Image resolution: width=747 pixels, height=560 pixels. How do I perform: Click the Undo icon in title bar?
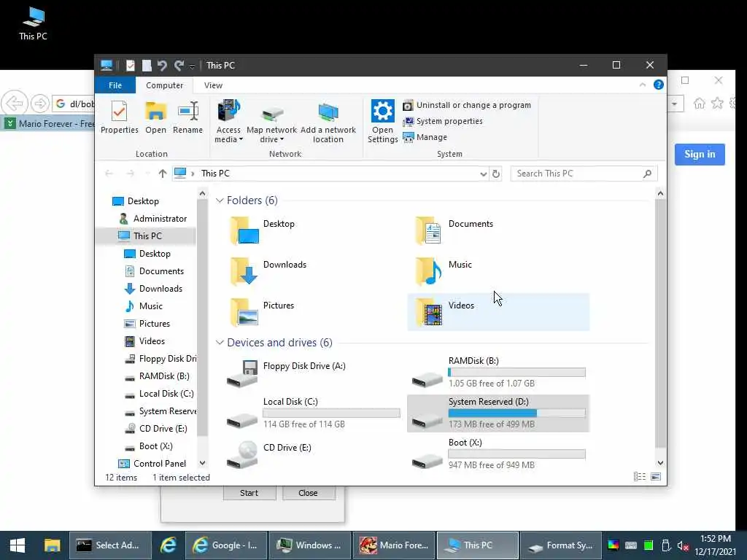pos(162,65)
